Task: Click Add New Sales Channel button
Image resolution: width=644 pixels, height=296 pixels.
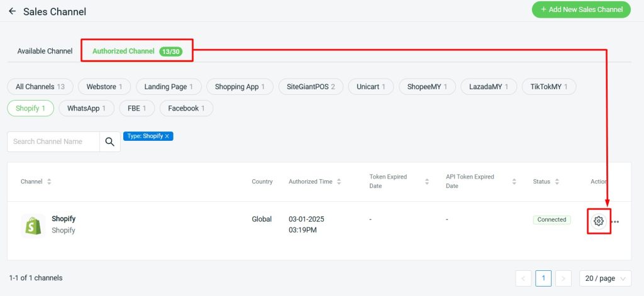Action: (x=581, y=9)
